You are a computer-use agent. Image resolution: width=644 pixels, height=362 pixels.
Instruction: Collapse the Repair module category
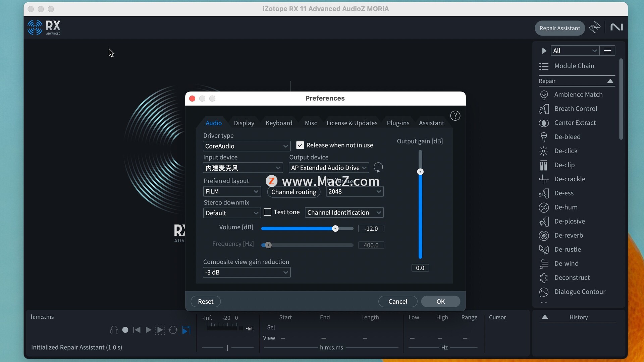pyautogui.click(x=610, y=81)
